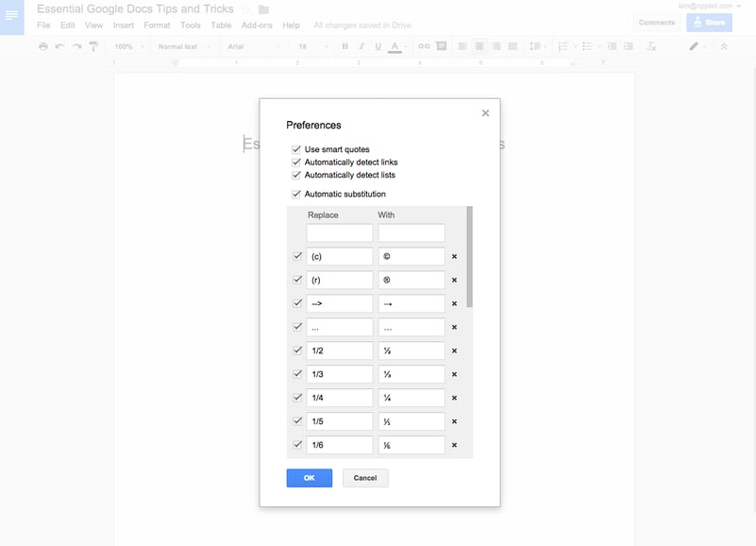Toggle Italic formatting in toolbar
Viewport: 756px width, 546px height.
click(x=361, y=46)
